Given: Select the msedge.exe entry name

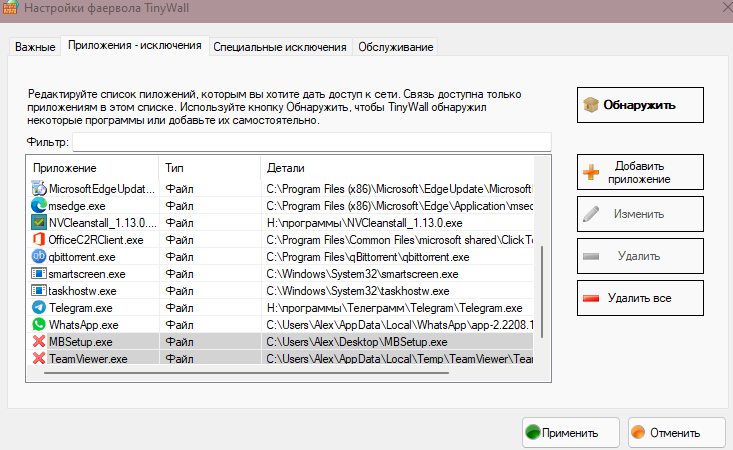Looking at the screenshot, I should pos(77,206).
